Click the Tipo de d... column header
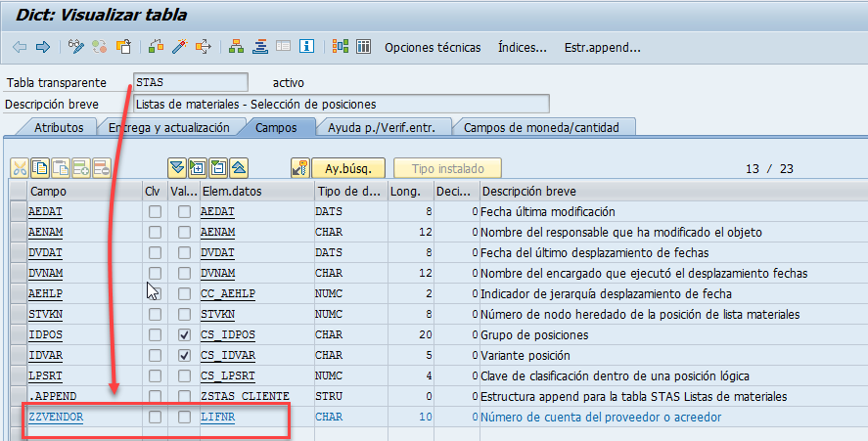This screenshot has height=441, width=868. click(351, 192)
